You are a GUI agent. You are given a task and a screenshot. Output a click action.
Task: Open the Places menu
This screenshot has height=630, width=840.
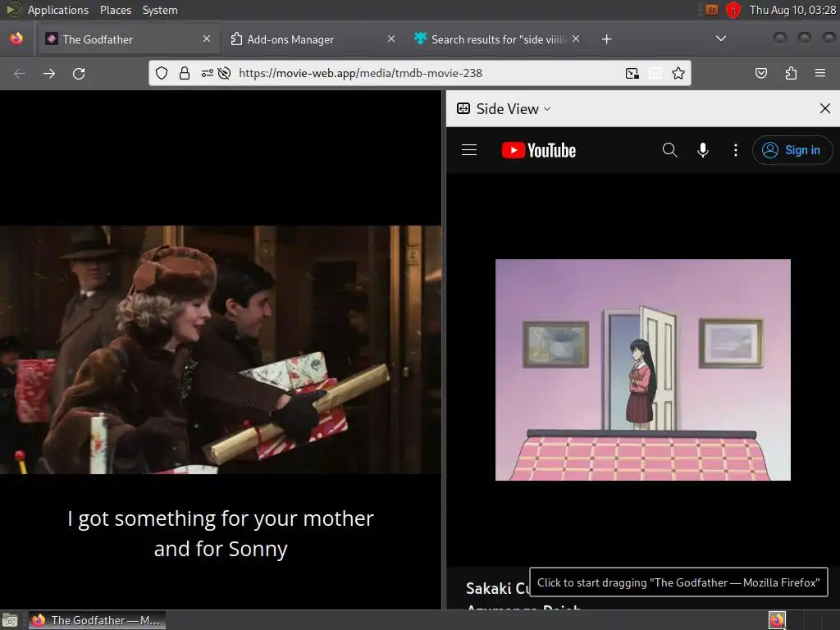(x=115, y=10)
